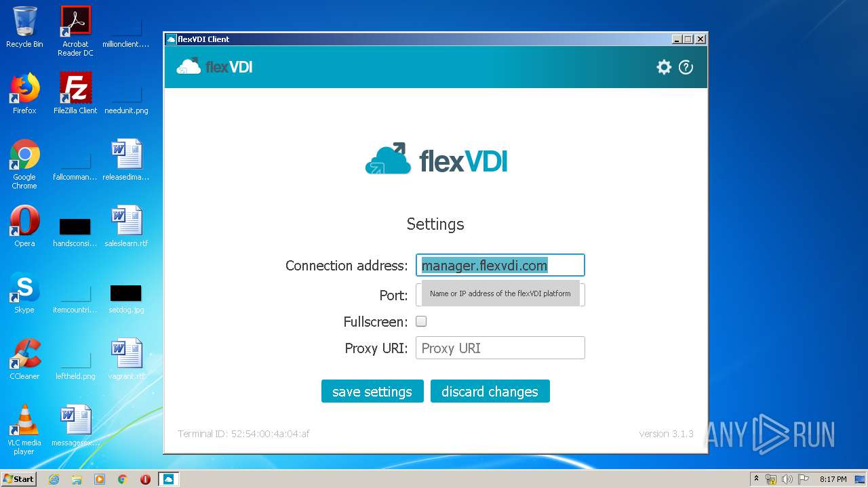Show hidden system tray icons arrow
This screenshot has height=488, width=868.
(756, 479)
